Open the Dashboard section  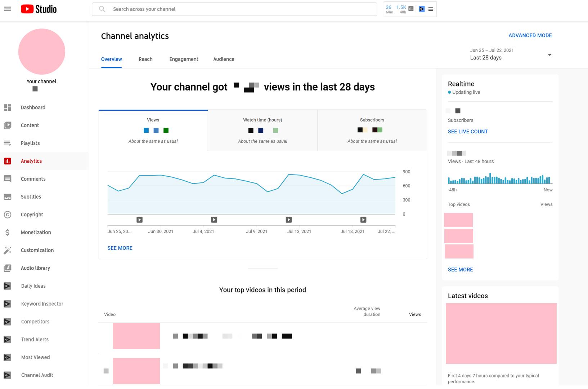[33, 107]
